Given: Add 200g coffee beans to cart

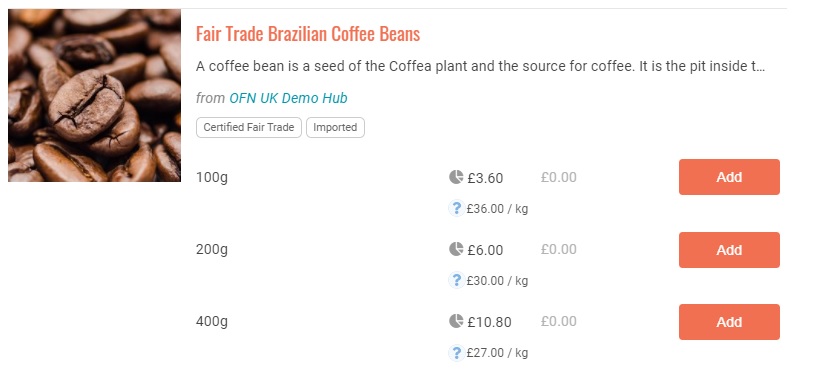Looking at the screenshot, I should [x=729, y=249].
